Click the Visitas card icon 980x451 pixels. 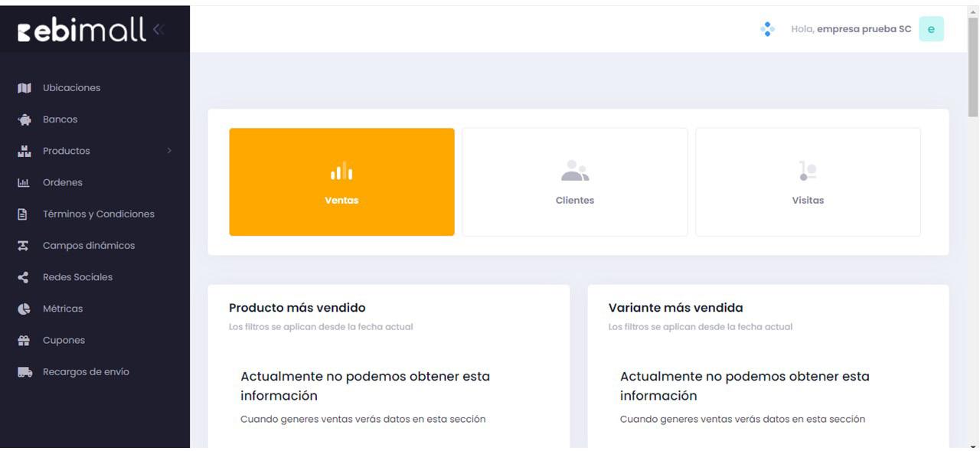[808, 171]
